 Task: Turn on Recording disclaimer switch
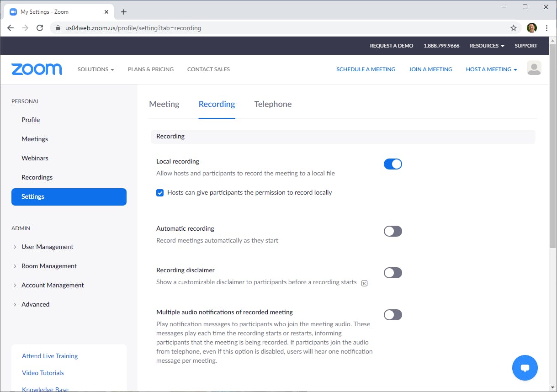pos(393,273)
